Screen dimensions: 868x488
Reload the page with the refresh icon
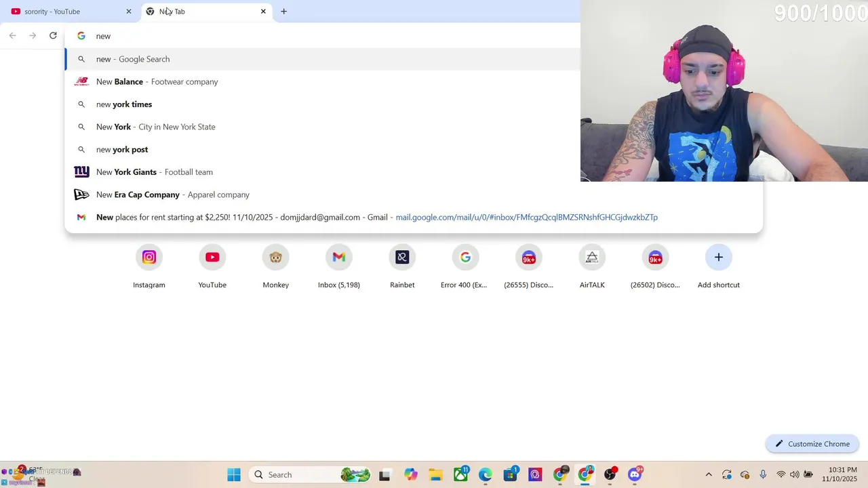[x=53, y=35]
